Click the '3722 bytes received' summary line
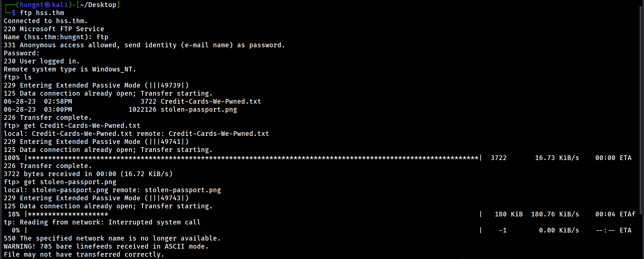The width and height of the screenshot is (644, 259). [88, 174]
